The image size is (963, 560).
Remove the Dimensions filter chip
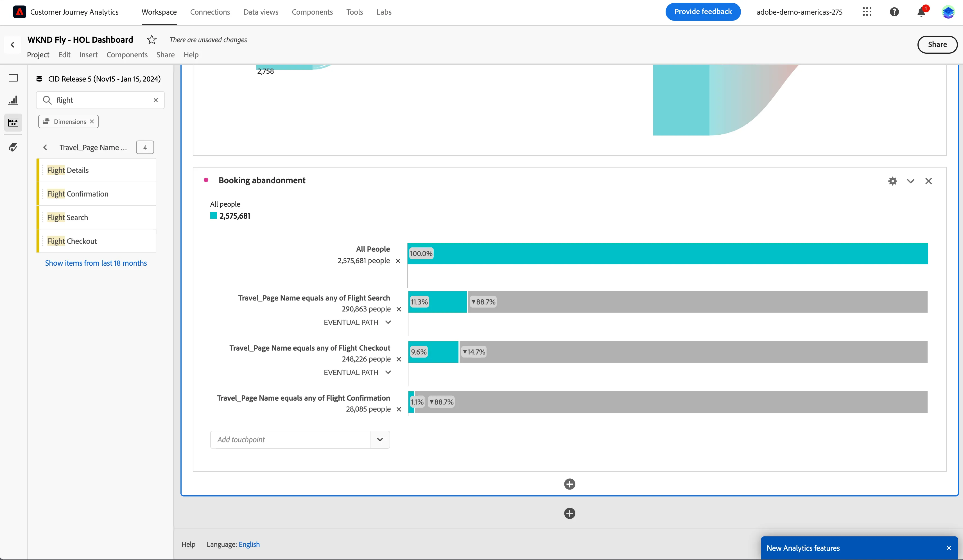point(92,121)
